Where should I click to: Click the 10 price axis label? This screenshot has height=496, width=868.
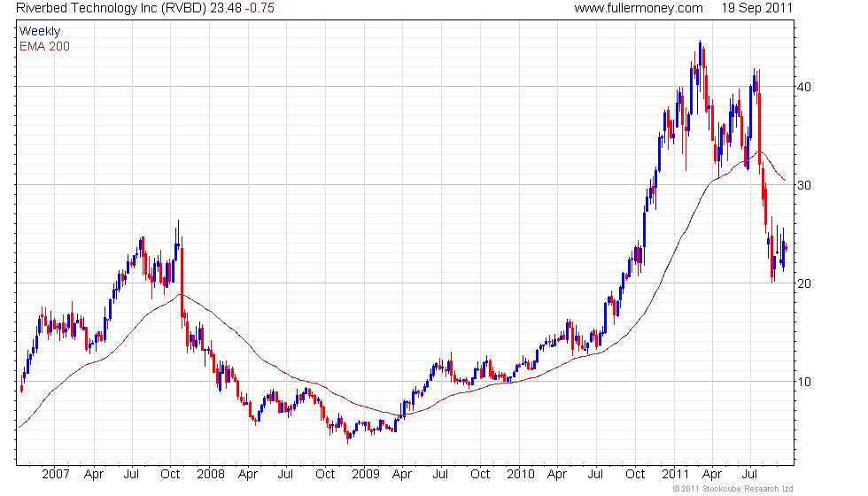click(x=804, y=382)
